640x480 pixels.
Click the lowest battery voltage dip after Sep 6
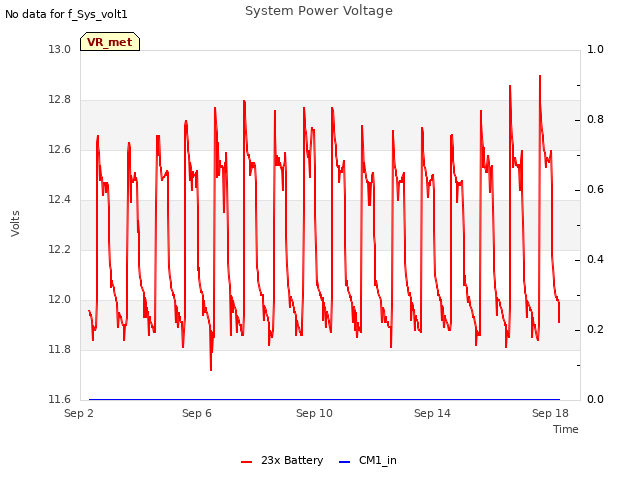point(211,370)
